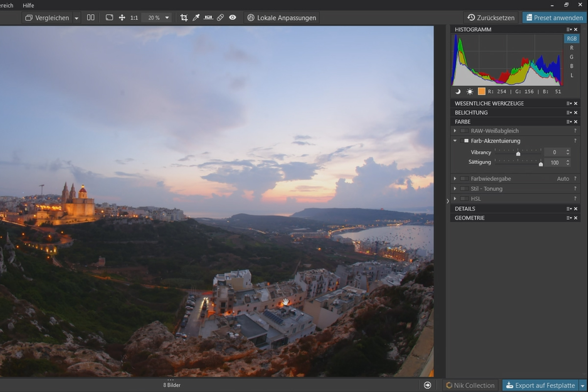Expand the RAW-Weißabgleich section
Screen dimensions: 588x392
coord(455,131)
